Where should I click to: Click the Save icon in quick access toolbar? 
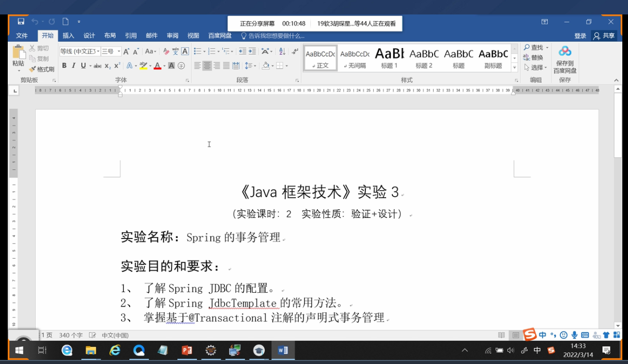click(21, 22)
